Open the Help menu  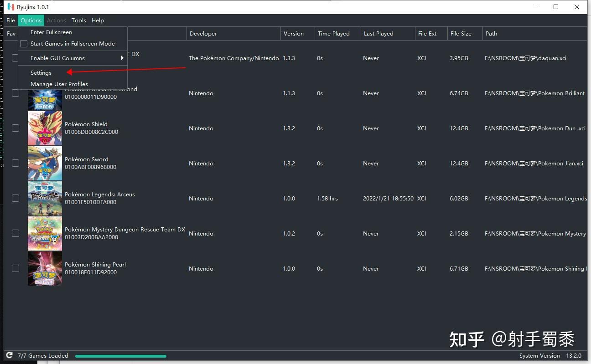point(98,20)
